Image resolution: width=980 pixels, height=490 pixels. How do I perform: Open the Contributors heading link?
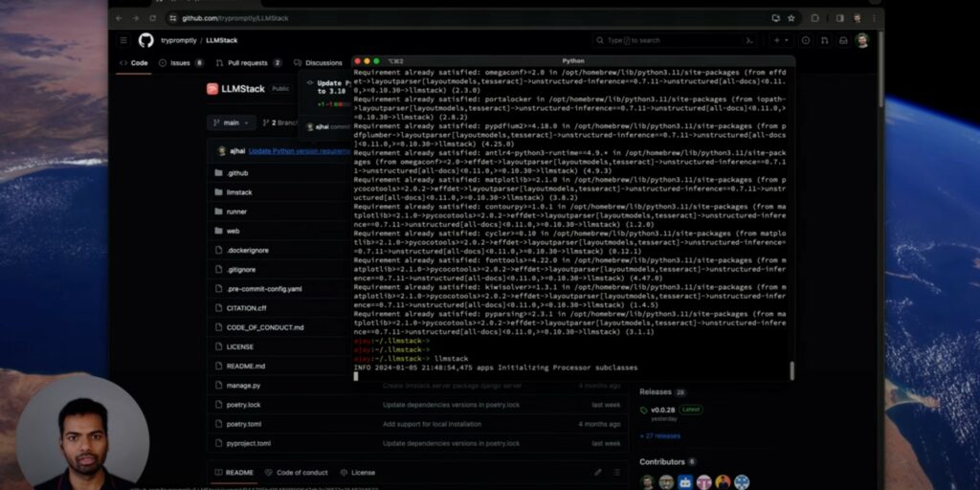click(x=662, y=462)
